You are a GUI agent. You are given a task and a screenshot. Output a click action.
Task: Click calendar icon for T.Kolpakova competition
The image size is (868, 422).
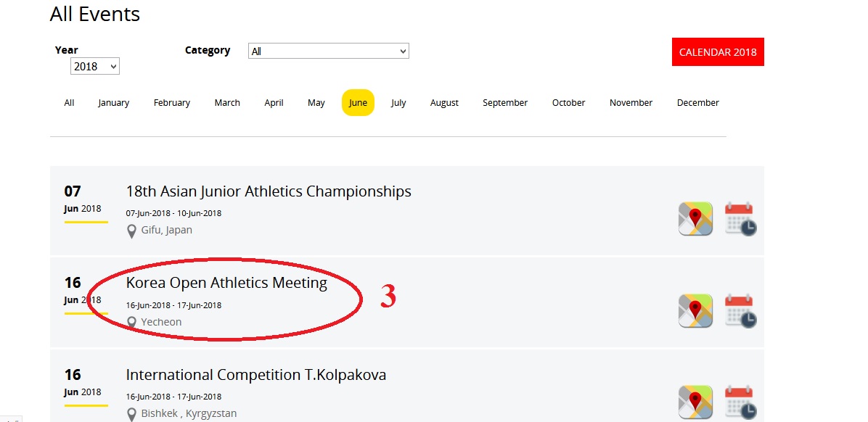click(740, 402)
